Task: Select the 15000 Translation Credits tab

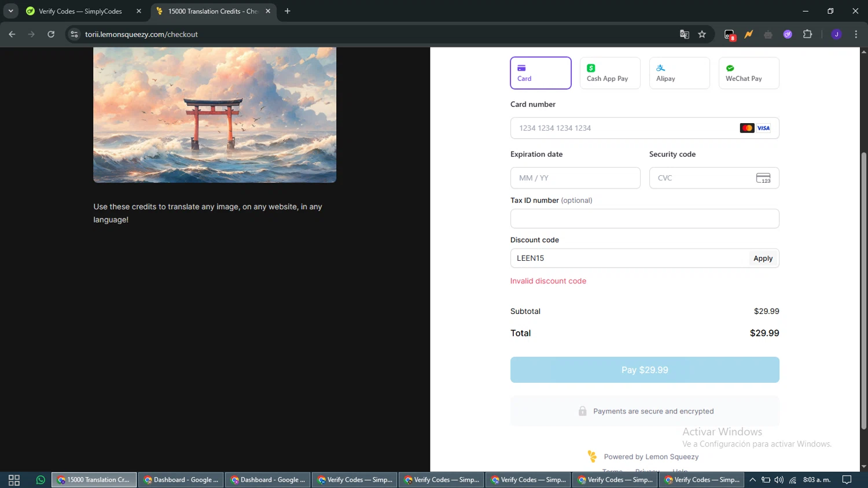Action: click(212, 11)
